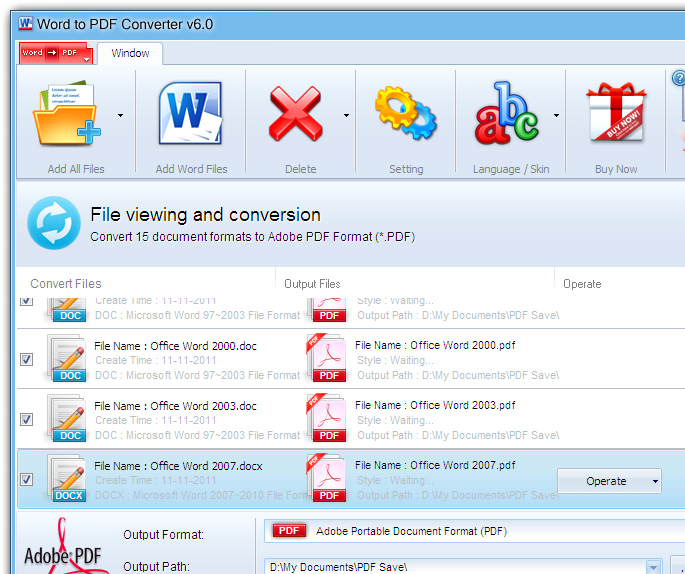
Task: Click the Buy Now gift box icon
Action: 616,112
